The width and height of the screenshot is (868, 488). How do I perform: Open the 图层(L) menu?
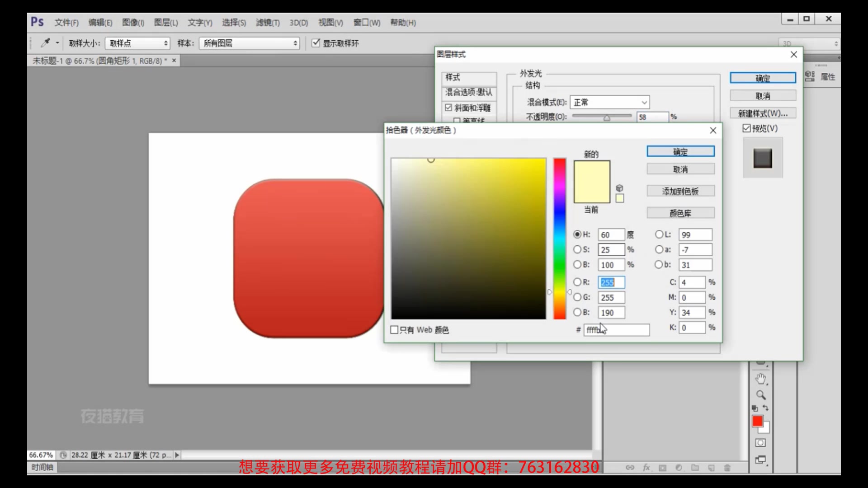[166, 23]
